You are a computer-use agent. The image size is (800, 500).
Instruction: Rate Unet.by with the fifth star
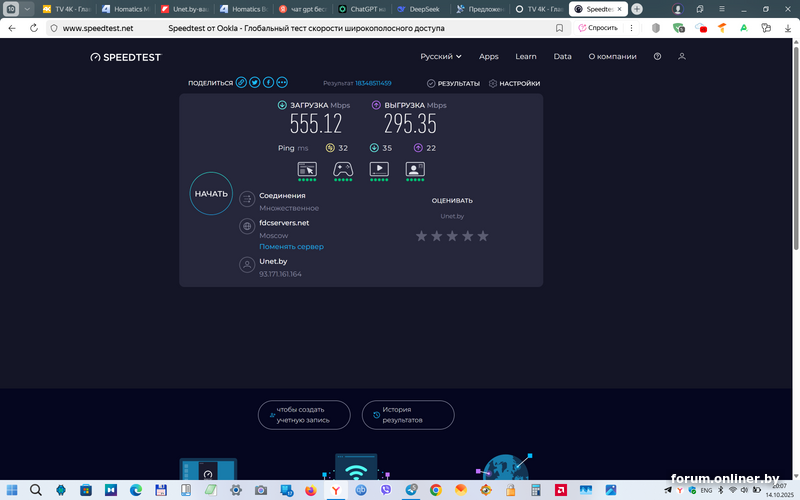pyautogui.click(x=483, y=236)
